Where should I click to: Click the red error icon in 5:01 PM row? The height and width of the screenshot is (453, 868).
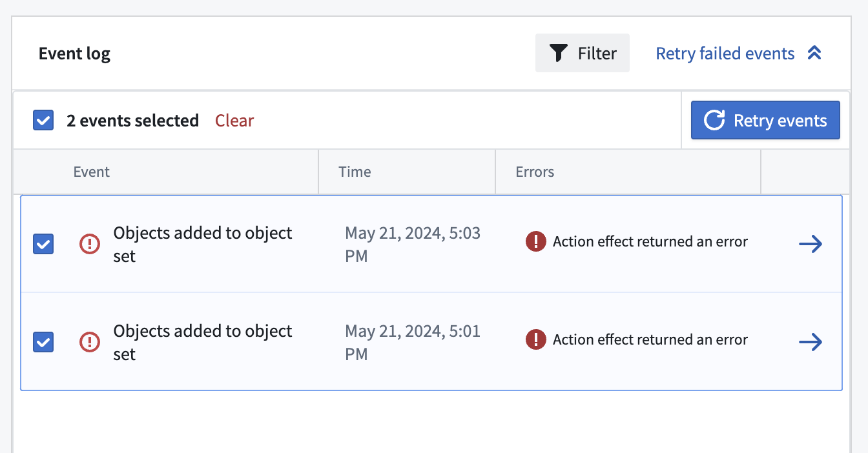coord(536,339)
